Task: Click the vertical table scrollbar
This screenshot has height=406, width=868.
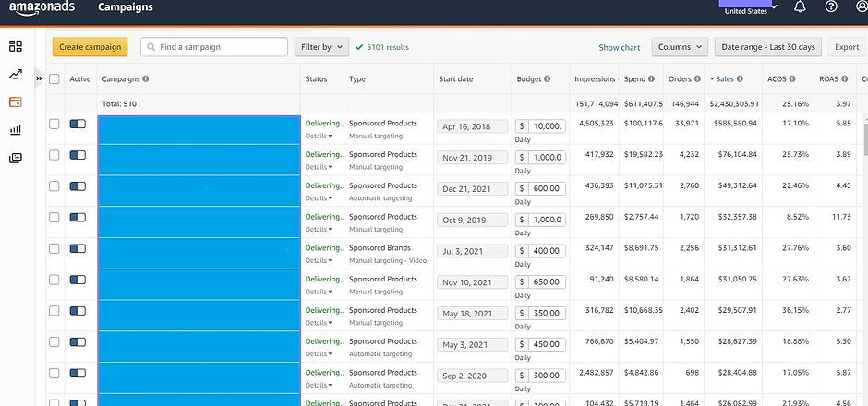Action: pos(864,138)
